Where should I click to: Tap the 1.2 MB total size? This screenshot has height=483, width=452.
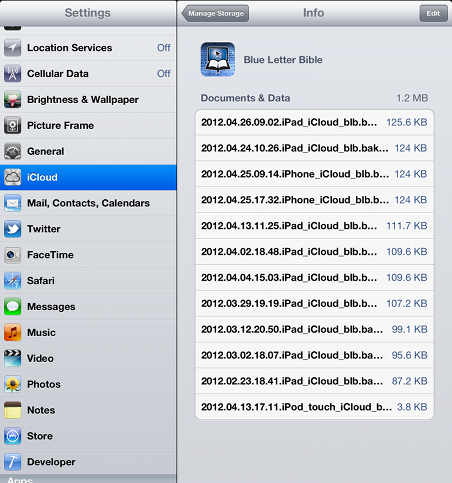pyautogui.click(x=412, y=98)
